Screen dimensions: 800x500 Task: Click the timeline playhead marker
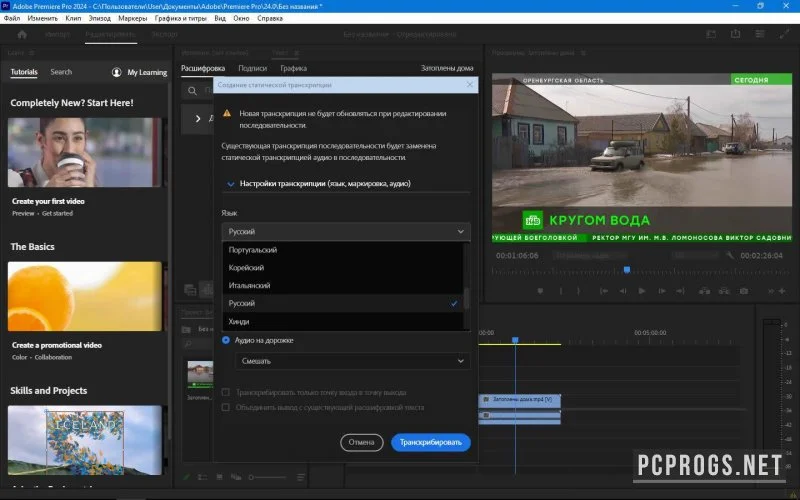click(515, 340)
